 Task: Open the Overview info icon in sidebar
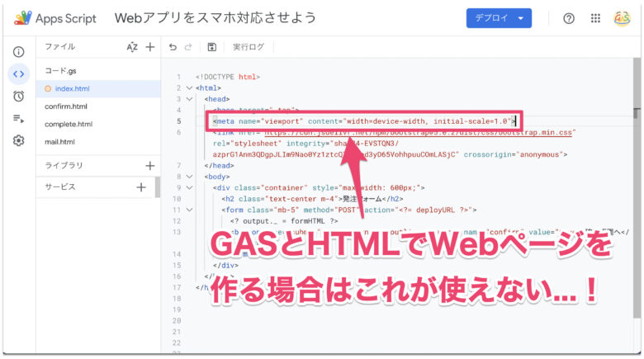18,52
